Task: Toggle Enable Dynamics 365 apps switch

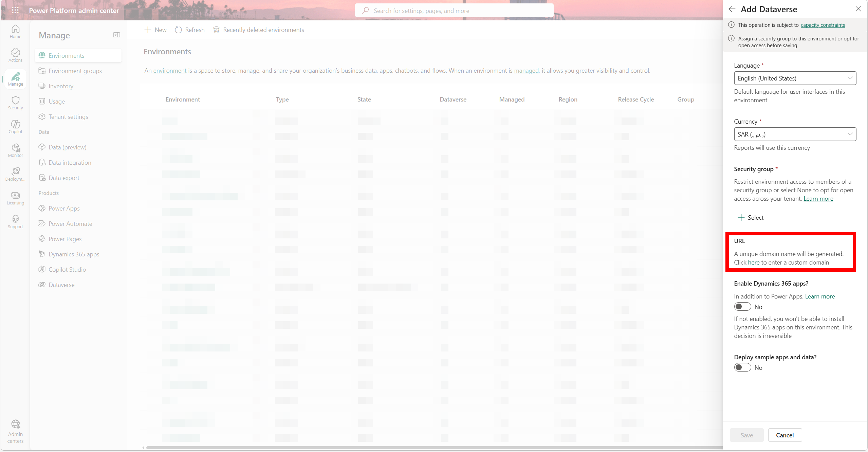Action: [742, 307]
